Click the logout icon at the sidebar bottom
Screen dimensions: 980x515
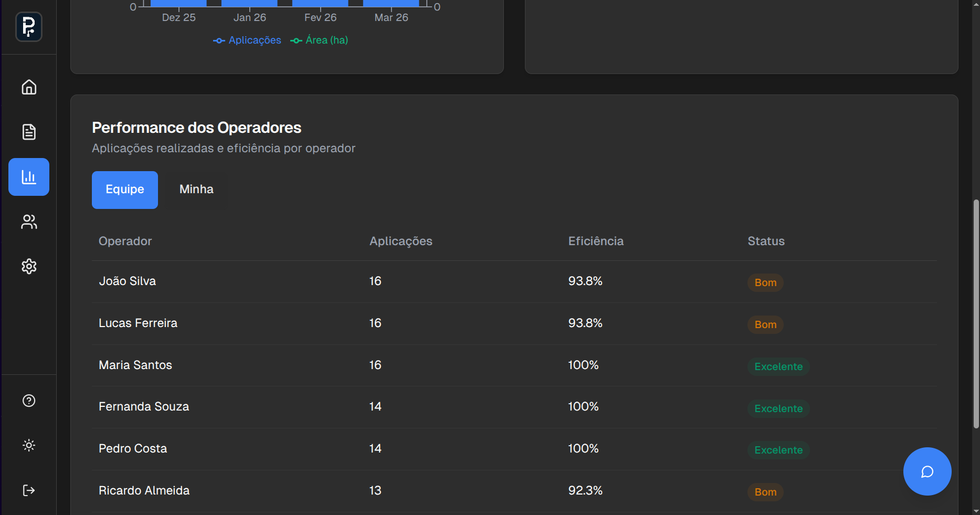(28, 490)
